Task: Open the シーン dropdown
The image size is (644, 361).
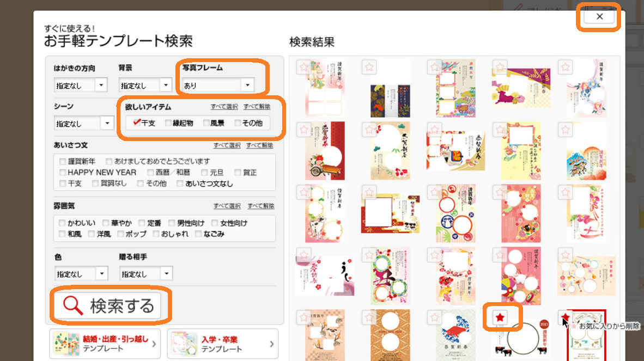Action: pos(84,123)
